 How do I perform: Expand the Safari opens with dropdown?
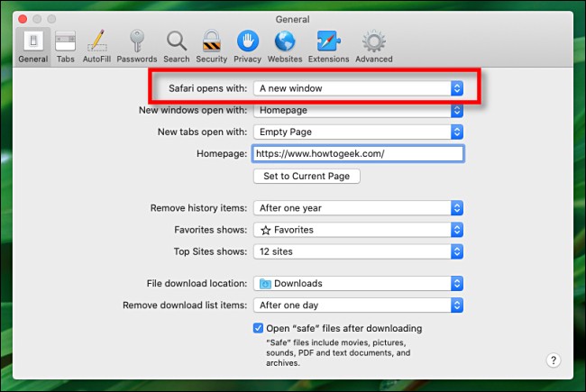tap(358, 88)
